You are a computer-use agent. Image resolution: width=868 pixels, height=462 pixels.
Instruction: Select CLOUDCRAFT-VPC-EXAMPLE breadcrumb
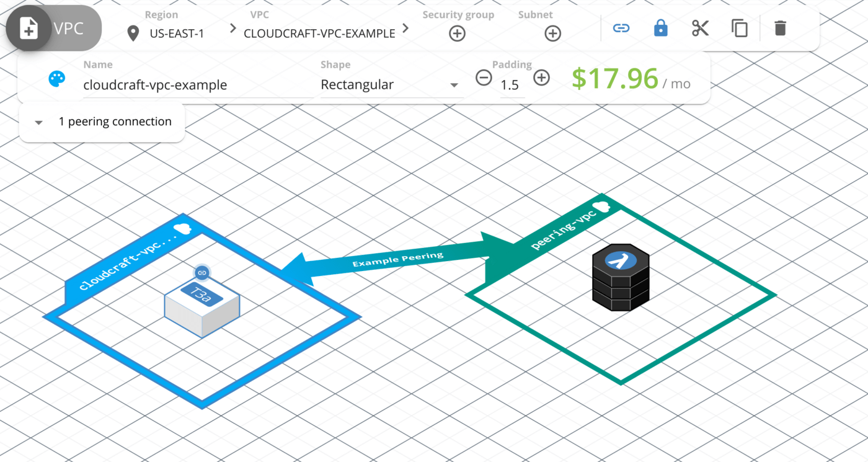[319, 33]
